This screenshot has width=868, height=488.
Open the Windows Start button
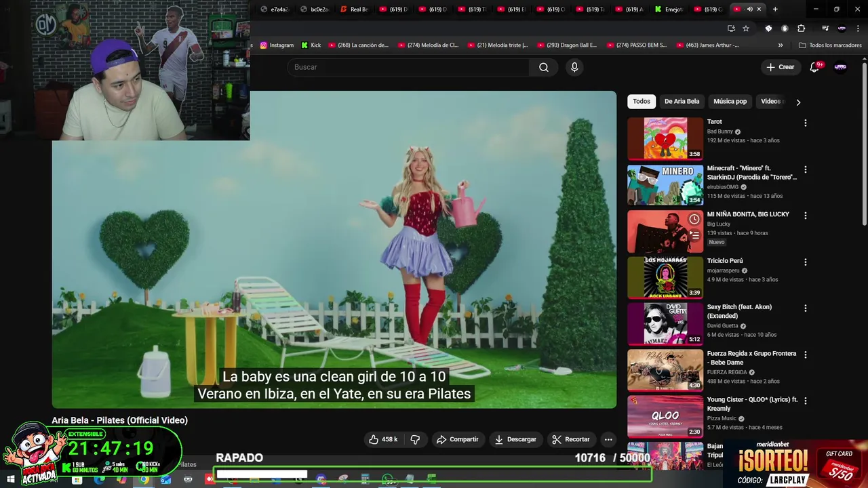(x=10, y=480)
